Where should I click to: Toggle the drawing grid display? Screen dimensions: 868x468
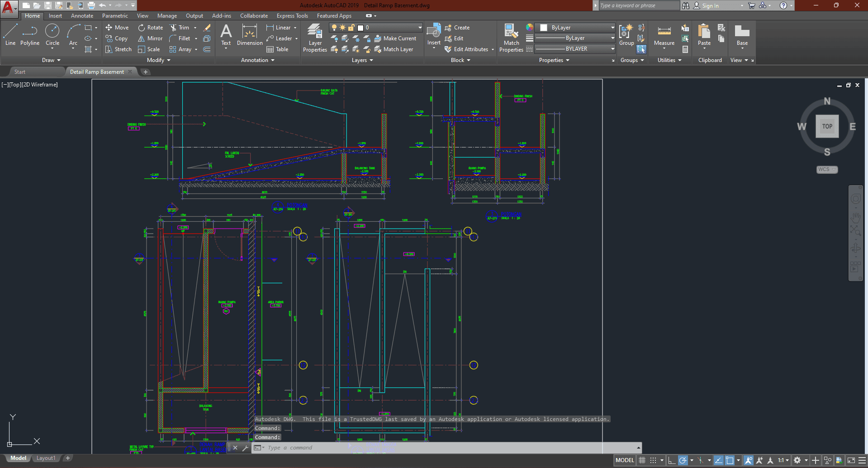click(642, 460)
